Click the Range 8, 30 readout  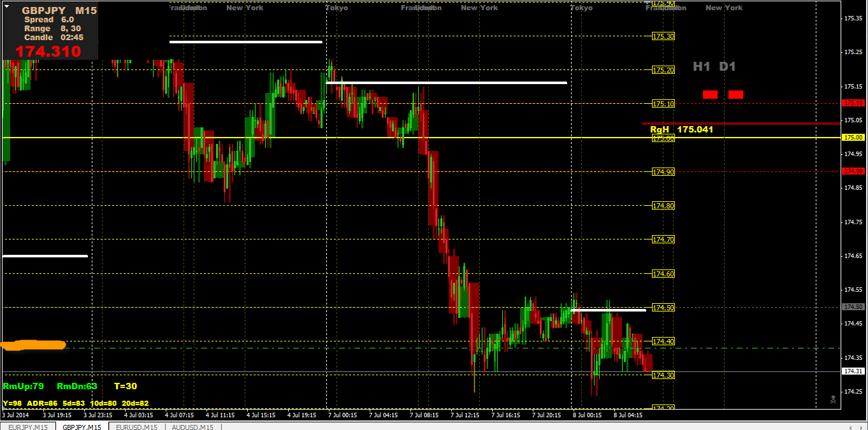click(x=52, y=29)
